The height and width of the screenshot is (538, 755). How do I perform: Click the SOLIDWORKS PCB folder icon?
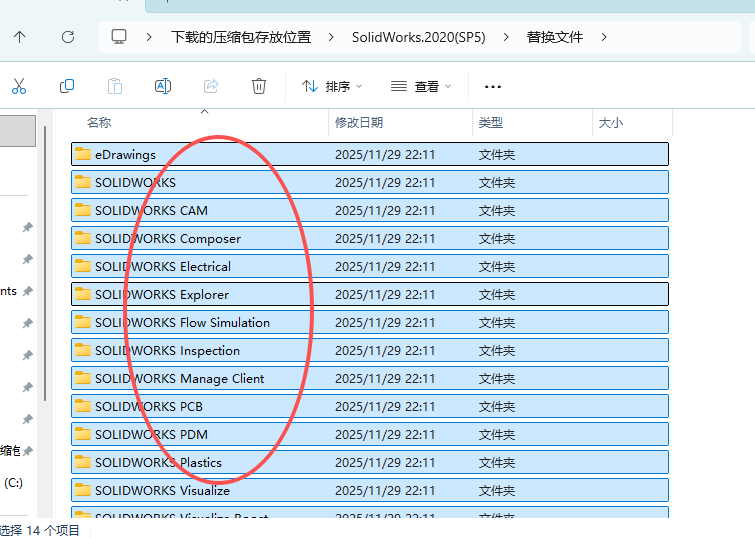pyautogui.click(x=83, y=406)
